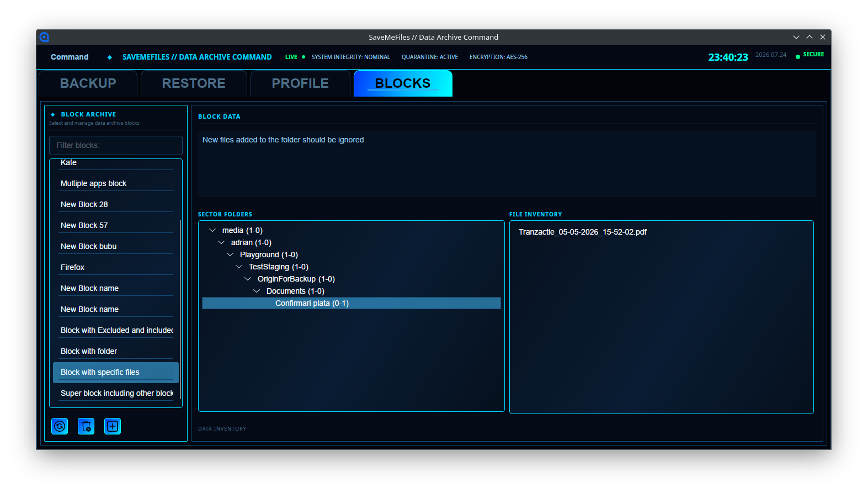
Task: Click the SaveMeFiles app icon in title bar
Action: click(44, 37)
